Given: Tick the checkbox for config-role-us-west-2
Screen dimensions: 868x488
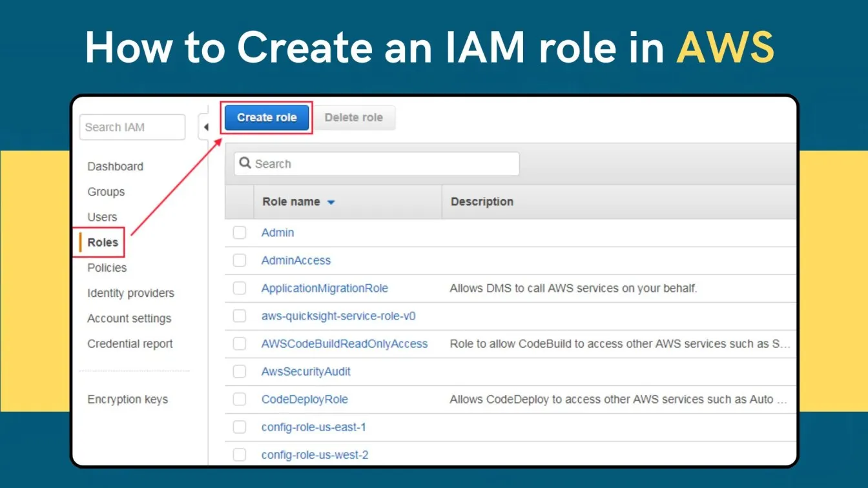Looking at the screenshot, I should [240, 454].
